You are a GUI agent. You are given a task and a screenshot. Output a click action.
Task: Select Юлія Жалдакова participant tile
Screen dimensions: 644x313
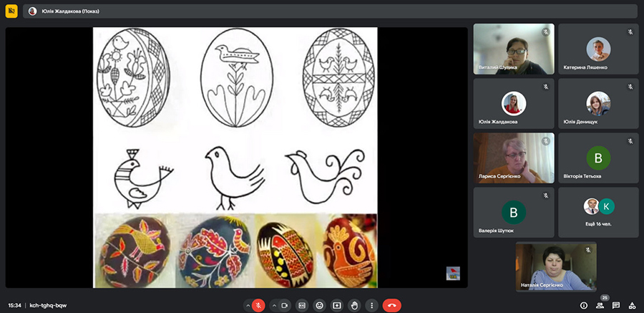click(514, 103)
